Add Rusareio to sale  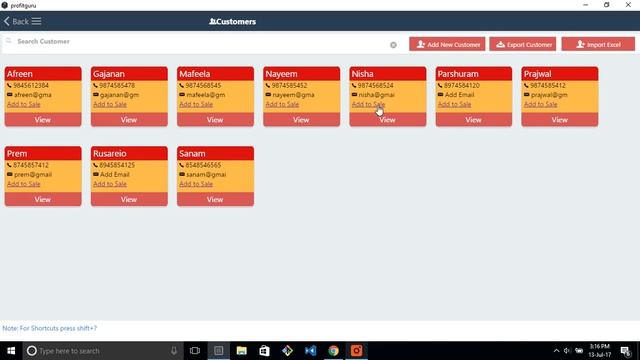(110, 184)
